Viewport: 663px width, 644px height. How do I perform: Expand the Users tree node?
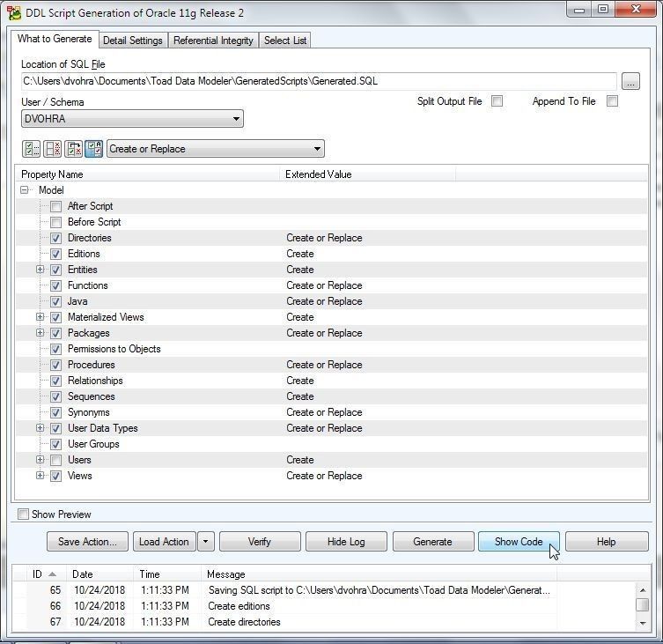[x=40, y=460]
